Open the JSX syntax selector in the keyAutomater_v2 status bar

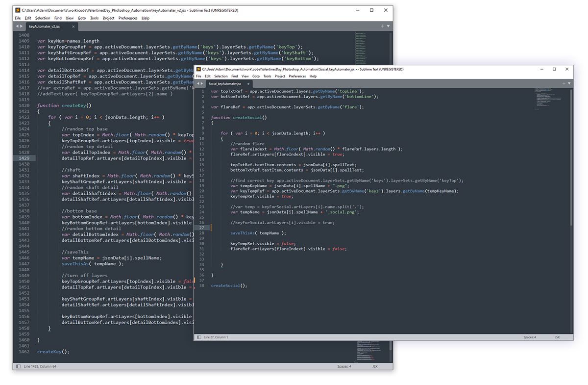click(375, 366)
